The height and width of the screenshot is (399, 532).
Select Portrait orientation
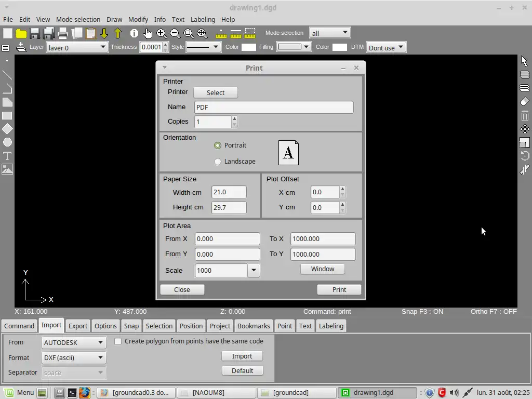[x=218, y=145]
